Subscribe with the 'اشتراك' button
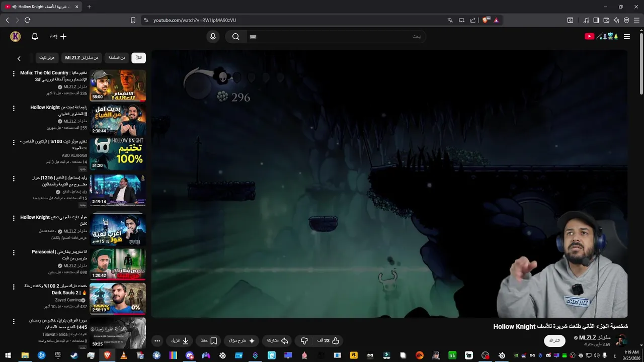Screen dimensions: 644x362 (554, 340)
